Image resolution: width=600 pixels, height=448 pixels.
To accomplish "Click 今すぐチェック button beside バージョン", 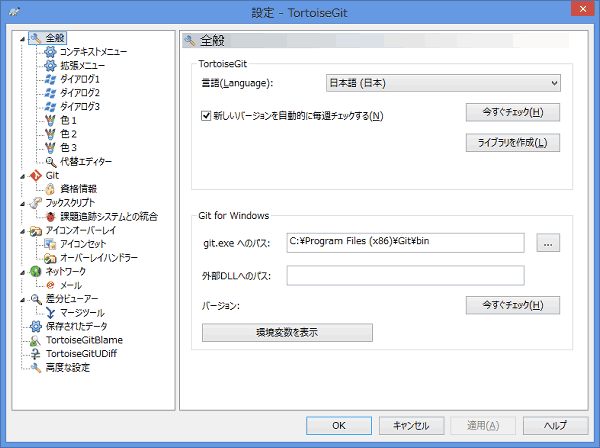I will [x=513, y=305].
